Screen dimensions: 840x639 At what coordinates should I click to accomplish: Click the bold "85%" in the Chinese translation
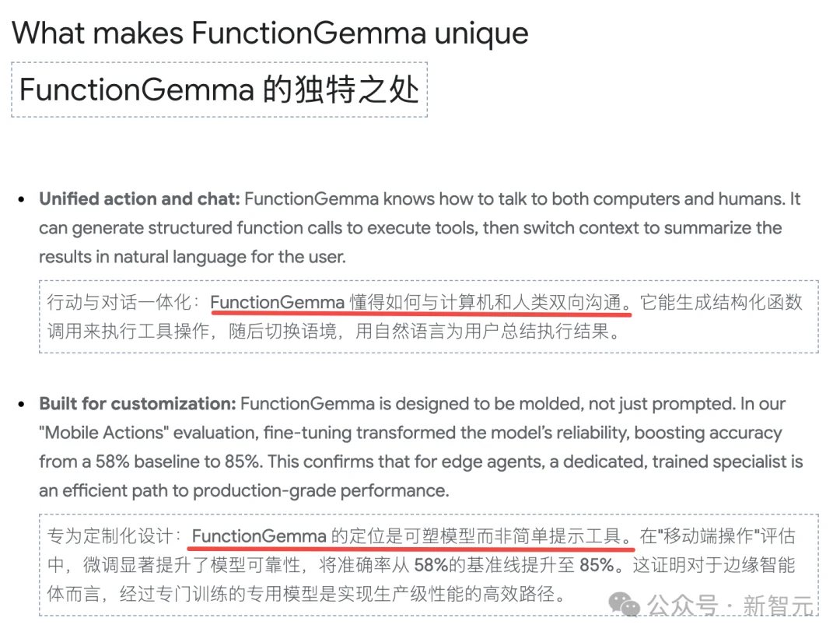pyautogui.click(x=597, y=565)
